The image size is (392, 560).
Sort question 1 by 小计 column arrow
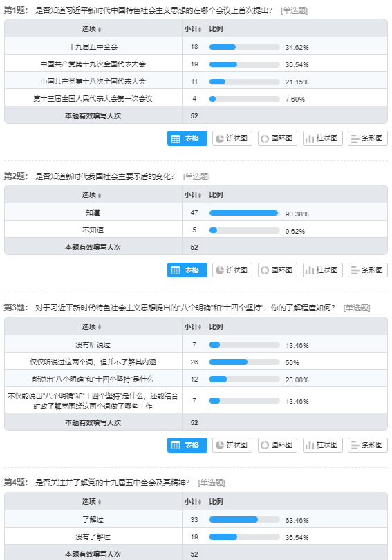[200, 29]
